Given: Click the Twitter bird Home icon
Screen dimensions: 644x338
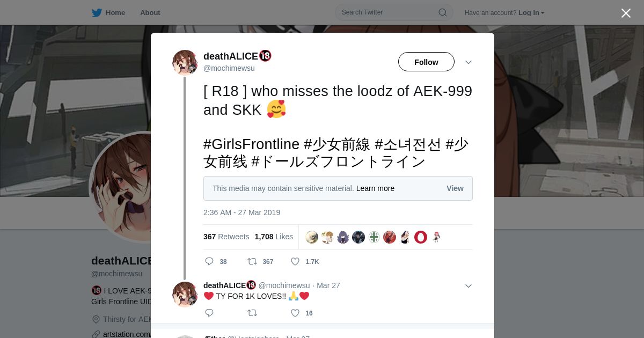Looking at the screenshot, I should (x=97, y=12).
